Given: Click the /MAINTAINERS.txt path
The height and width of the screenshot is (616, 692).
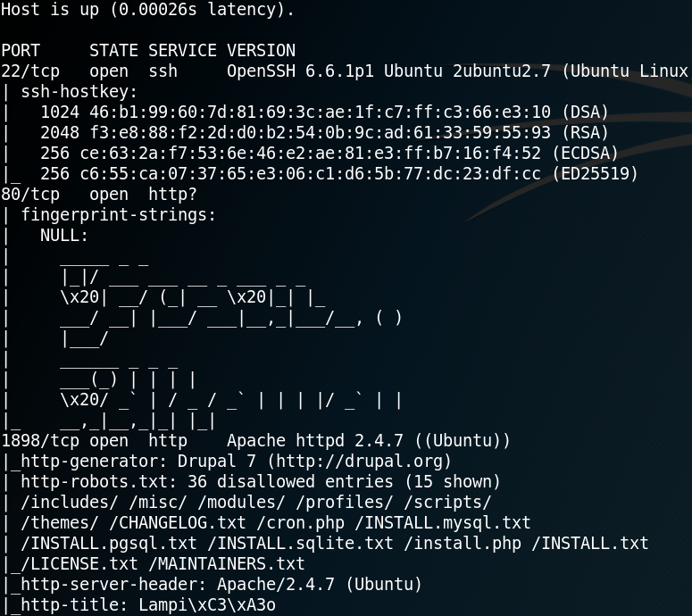Looking at the screenshot, I should [x=231, y=564].
